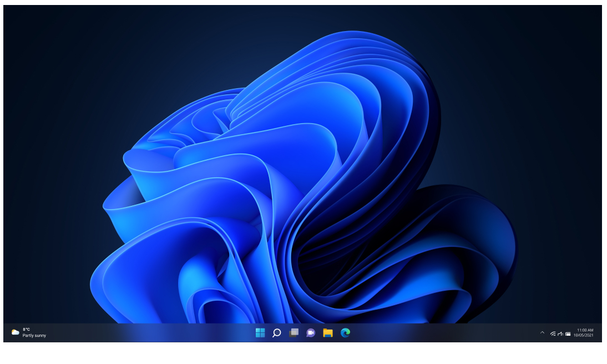Click the 11:00 AM clock time
607x364 pixels.
click(585, 330)
